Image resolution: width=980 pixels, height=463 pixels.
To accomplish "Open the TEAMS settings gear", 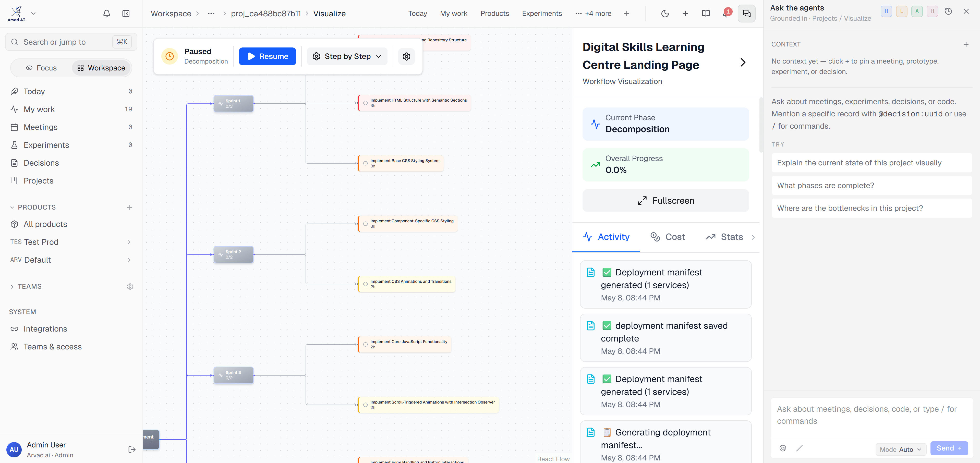I will tap(130, 286).
